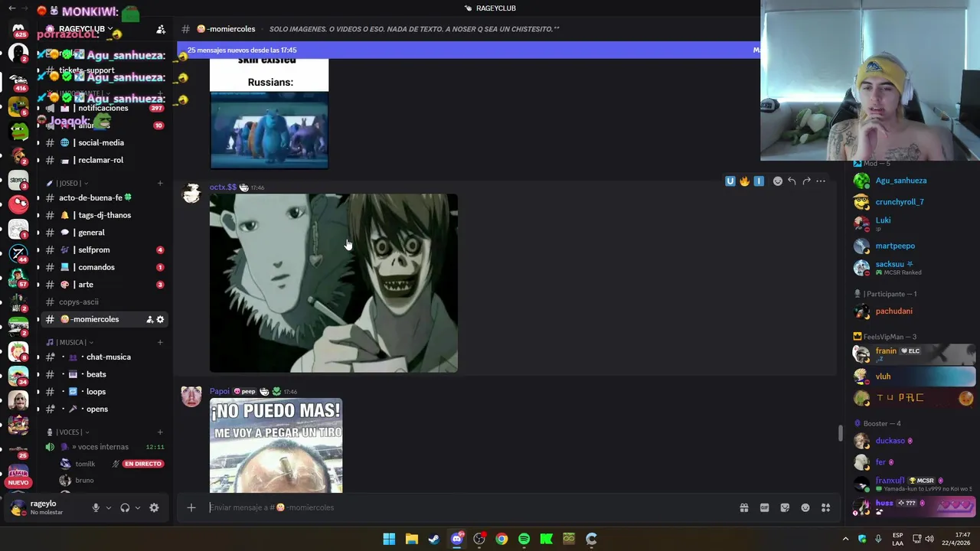Open Chrome from the taskbar
This screenshot has height=551, width=980.
501,539
